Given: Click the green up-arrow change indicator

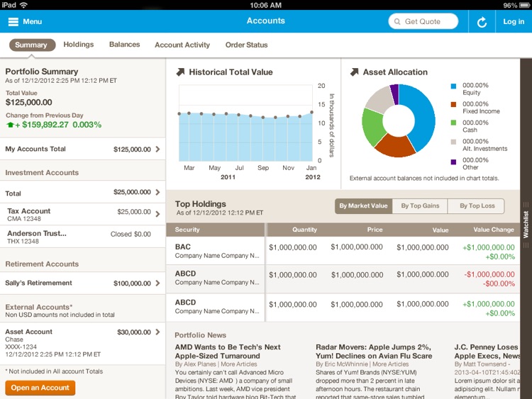Looking at the screenshot, I should click(10, 125).
